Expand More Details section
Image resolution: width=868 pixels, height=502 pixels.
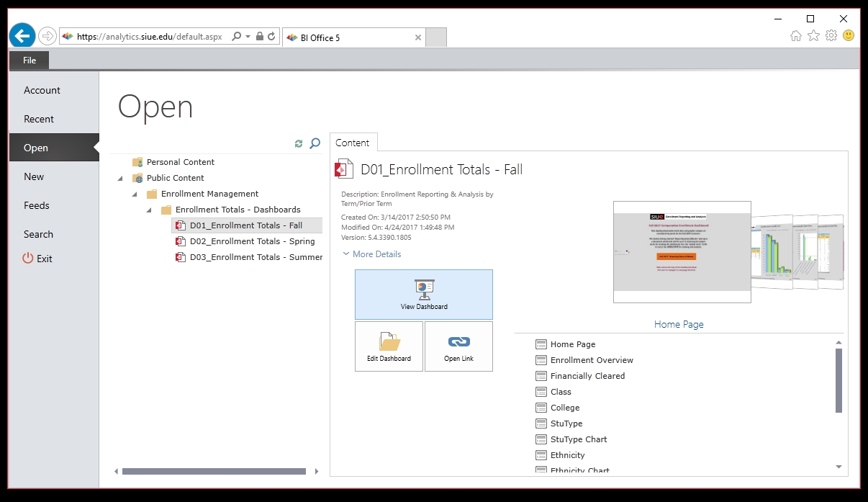[x=371, y=254]
